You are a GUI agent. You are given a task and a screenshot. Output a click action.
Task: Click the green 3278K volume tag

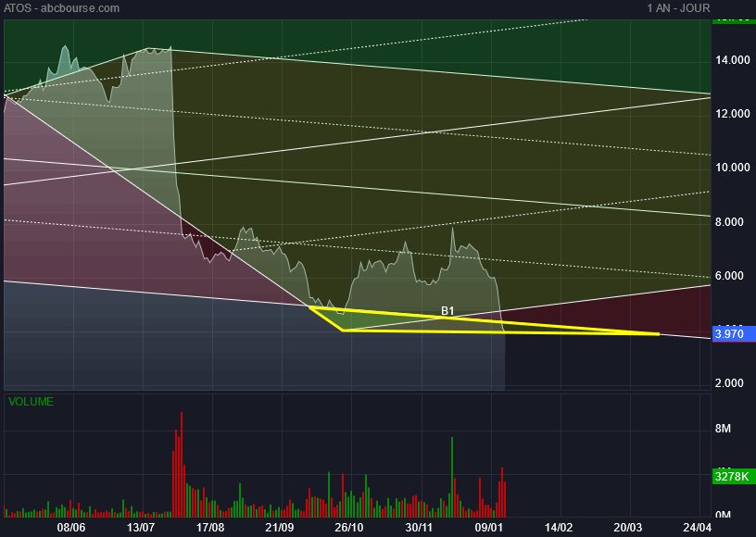coord(734,476)
